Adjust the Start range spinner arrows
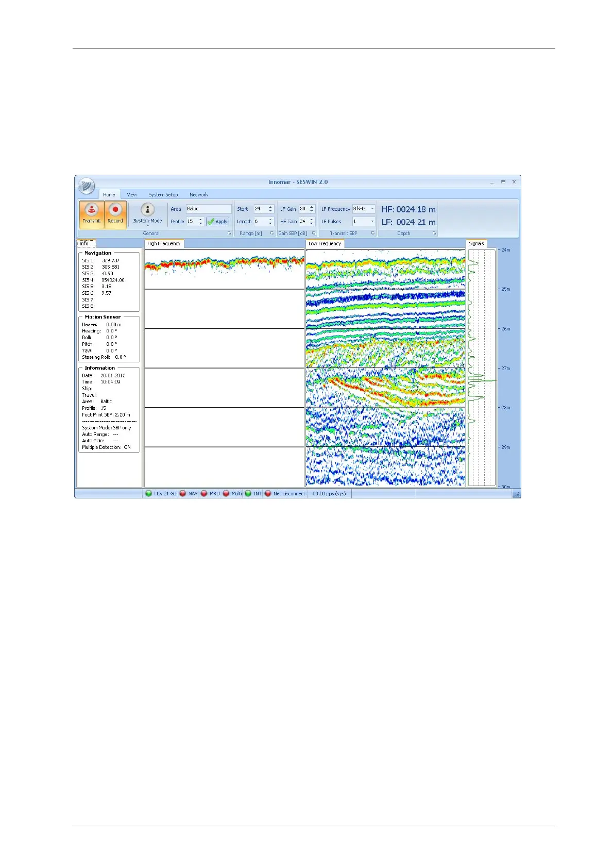 (270, 209)
